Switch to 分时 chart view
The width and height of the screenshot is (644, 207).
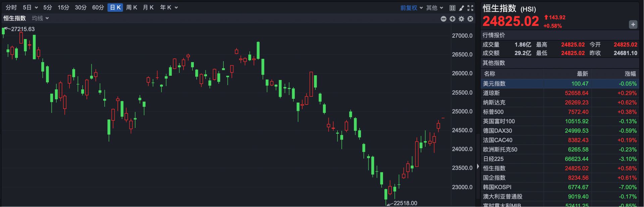click(11, 7)
